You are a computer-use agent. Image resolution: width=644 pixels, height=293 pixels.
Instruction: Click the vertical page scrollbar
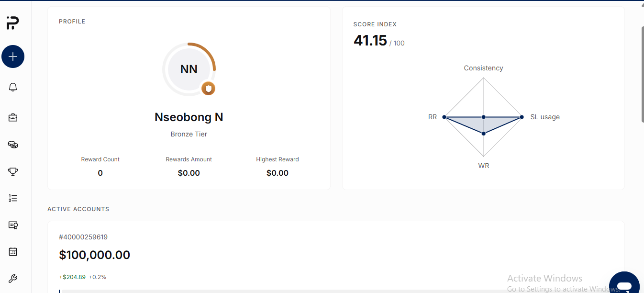click(642, 75)
